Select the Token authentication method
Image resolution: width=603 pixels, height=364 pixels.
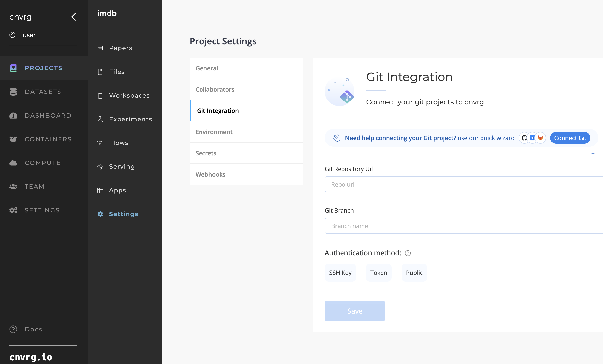[379, 272]
